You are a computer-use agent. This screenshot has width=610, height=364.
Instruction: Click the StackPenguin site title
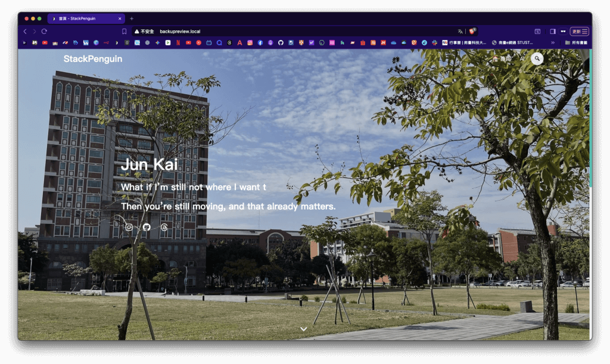(93, 58)
